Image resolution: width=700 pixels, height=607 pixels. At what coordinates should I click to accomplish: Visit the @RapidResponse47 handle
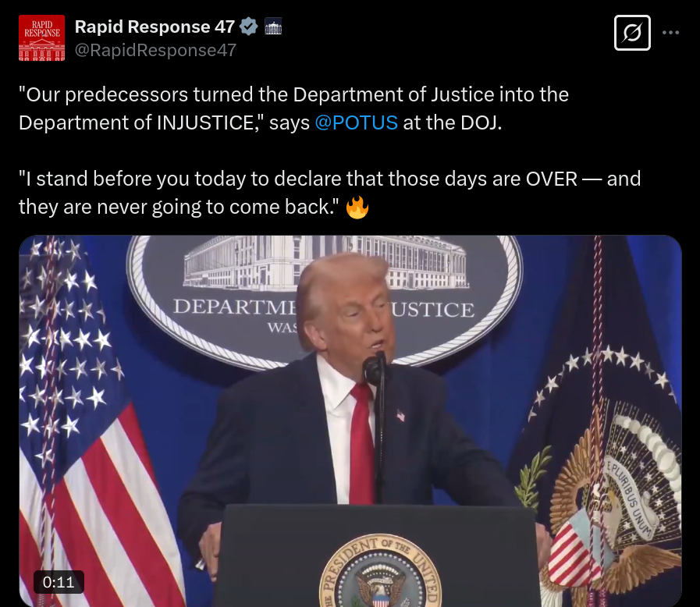pyautogui.click(x=155, y=50)
